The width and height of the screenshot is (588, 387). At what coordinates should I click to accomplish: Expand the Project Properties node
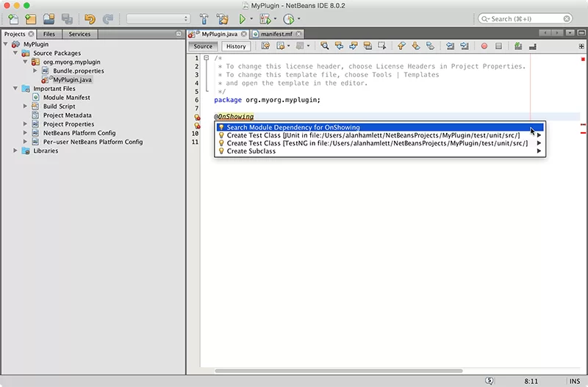click(25, 123)
